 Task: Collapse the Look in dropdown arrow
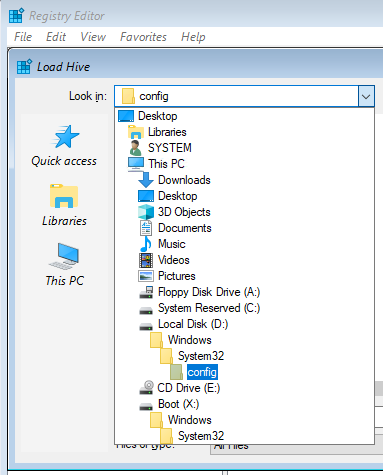[366, 97]
